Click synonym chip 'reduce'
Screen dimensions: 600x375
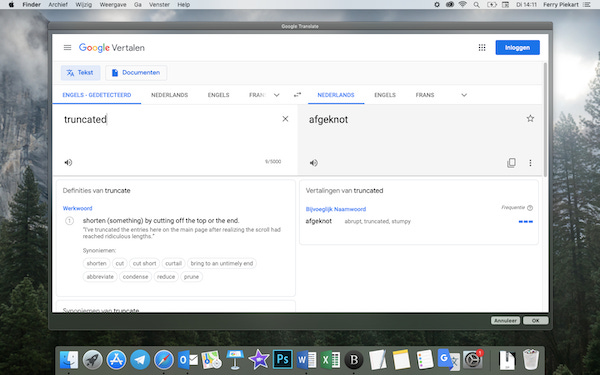point(166,277)
